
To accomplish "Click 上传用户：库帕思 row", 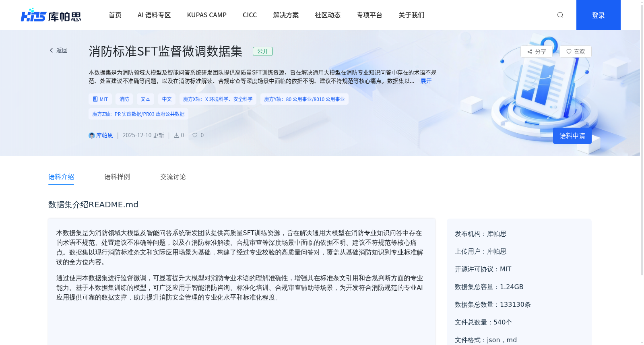I will coord(481,252).
